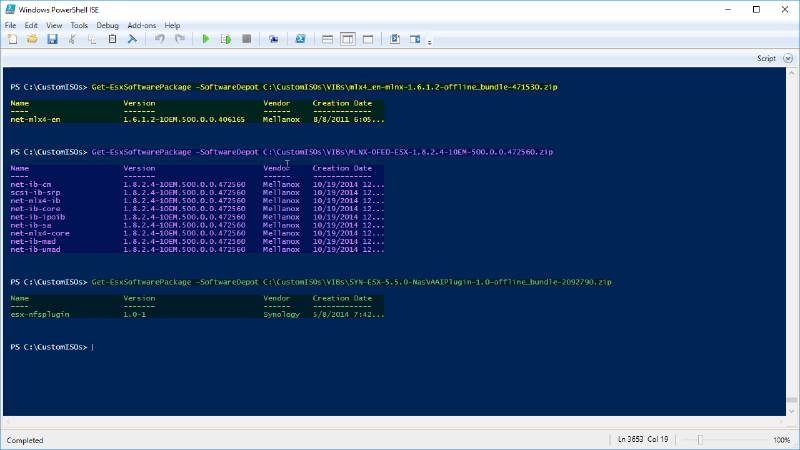The width and height of the screenshot is (800, 450).
Task: Click the esx-nfsplugin package name
Action: pyautogui.click(x=40, y=314)
